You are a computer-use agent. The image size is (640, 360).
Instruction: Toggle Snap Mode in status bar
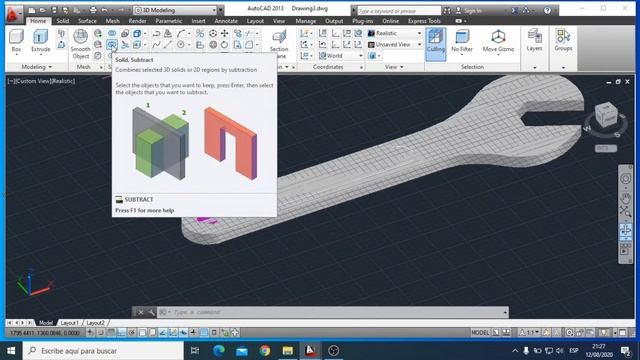tap(100, 333)
